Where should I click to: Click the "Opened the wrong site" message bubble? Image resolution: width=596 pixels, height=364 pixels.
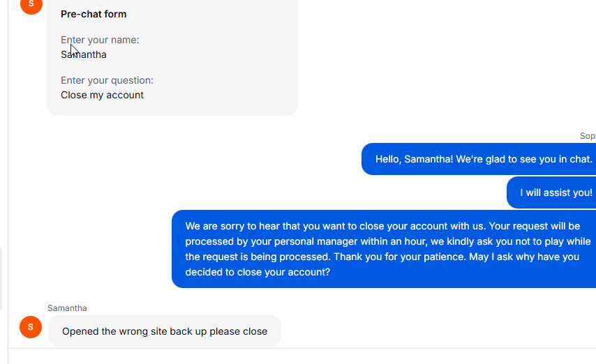click(165, 331)
